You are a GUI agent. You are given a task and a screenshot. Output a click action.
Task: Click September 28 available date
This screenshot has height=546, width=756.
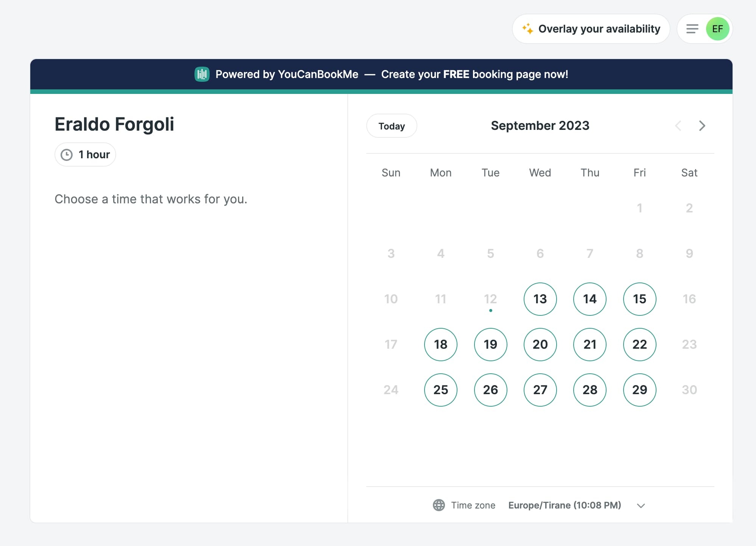pos(590,389)
